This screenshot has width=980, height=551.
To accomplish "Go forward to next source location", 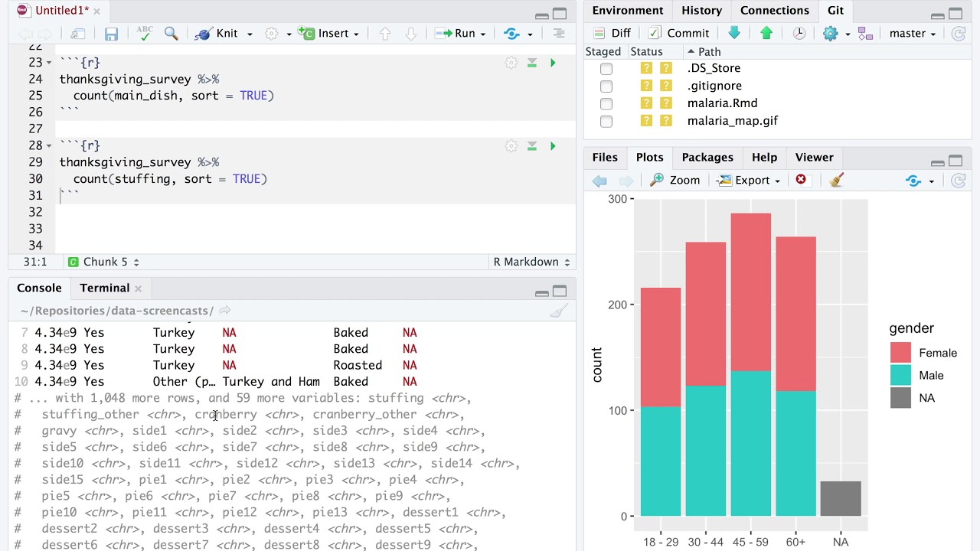I will [45, 34].
